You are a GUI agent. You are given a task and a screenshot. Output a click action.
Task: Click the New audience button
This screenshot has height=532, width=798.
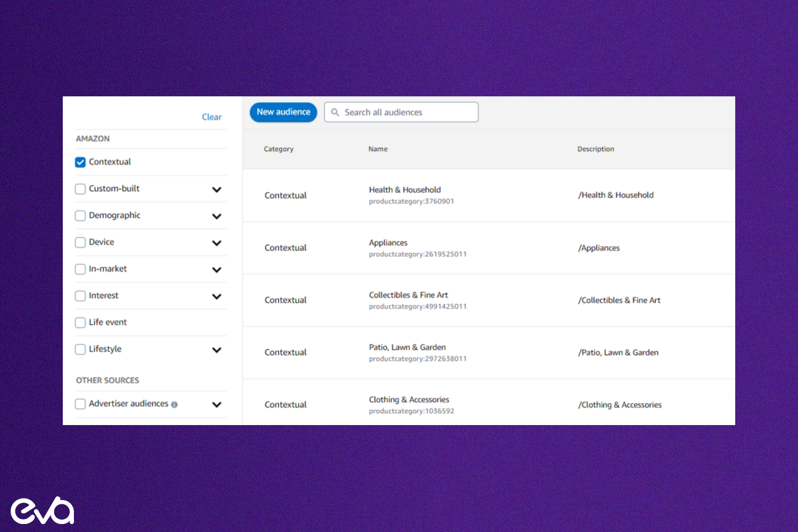click(283, 112)
